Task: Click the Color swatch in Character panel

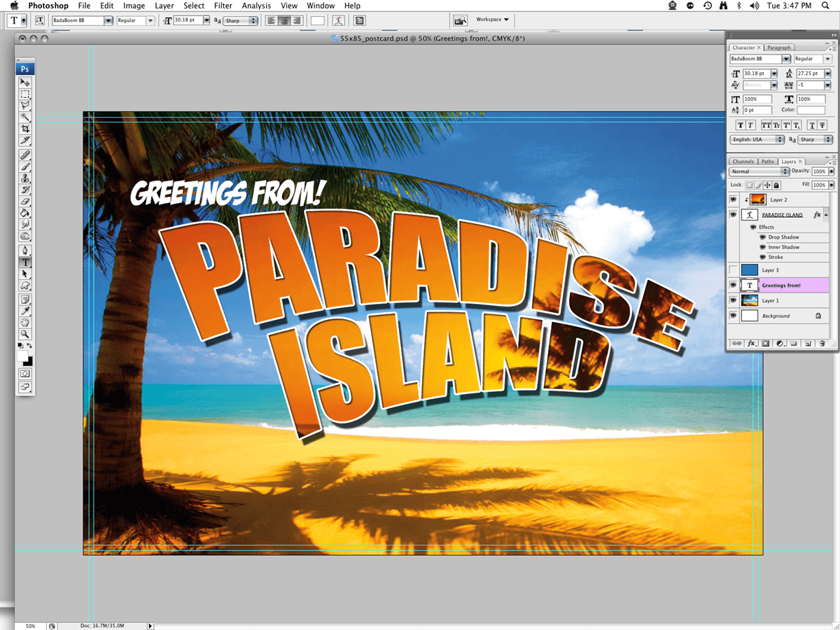Action: click(811, 110)
